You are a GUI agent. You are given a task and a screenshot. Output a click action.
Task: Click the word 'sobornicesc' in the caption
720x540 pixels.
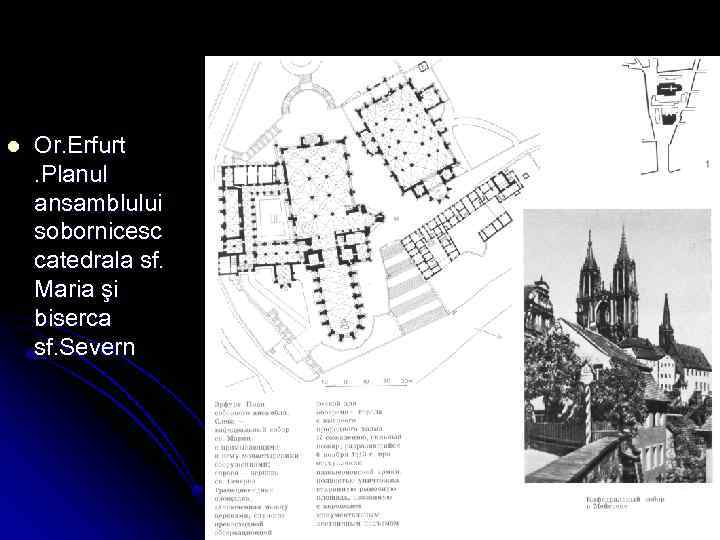(x=98, y=231)
